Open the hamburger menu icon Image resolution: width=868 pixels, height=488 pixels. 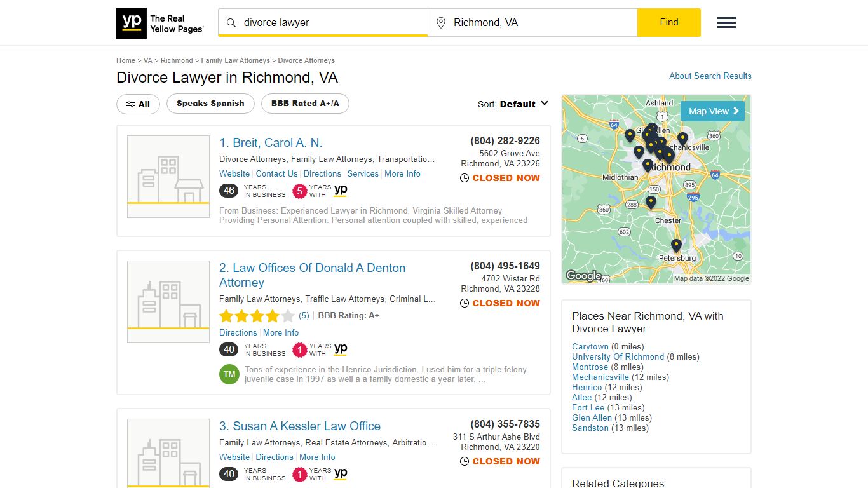726,23
